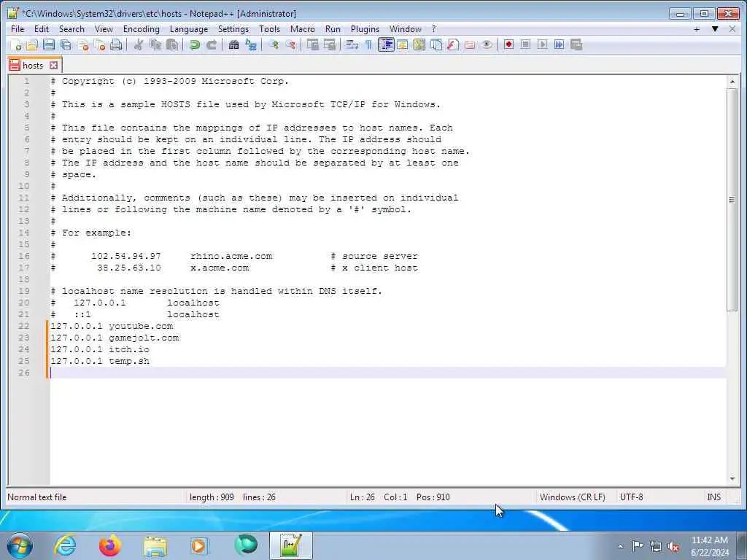Save the current recorded macro icon
Viewport: 747px width, 560px height.
[x=576, y=44]
